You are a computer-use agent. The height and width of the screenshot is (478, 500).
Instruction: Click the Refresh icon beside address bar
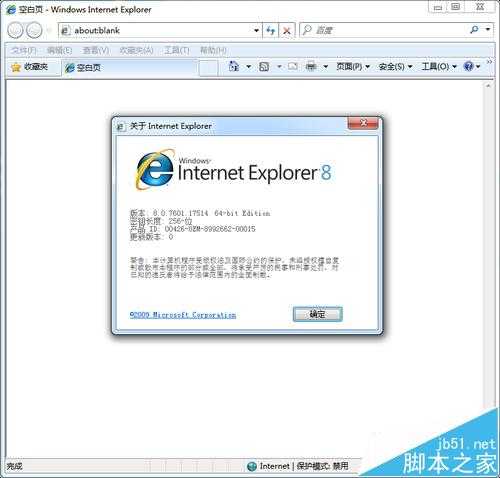[x=271, y=31]
